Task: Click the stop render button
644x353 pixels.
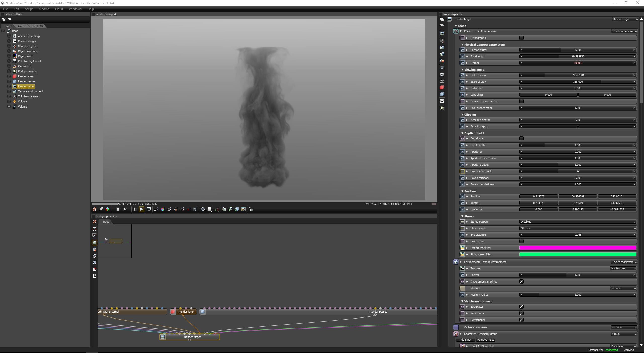Action: click(118, 209)
